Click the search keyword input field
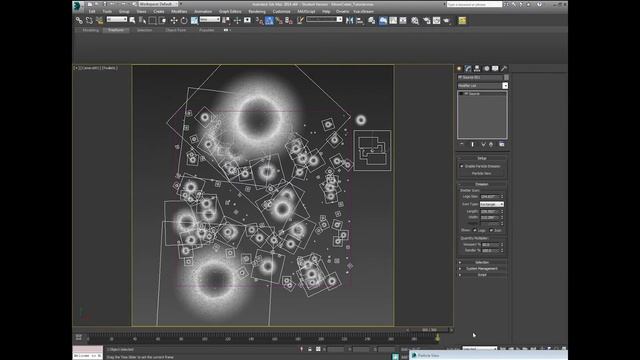This screenshot has height=360, width=640. click(x=474, y=4)
